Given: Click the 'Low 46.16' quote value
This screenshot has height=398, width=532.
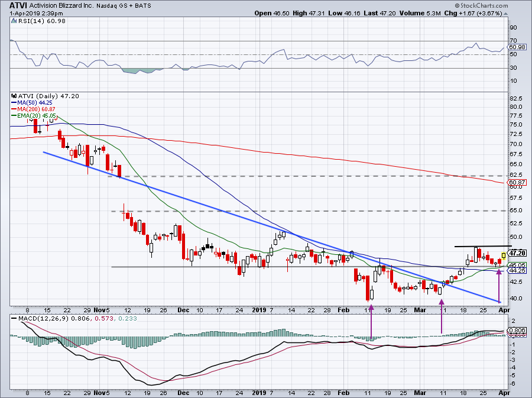Looking at the screenshot, I should click(344, 13).
